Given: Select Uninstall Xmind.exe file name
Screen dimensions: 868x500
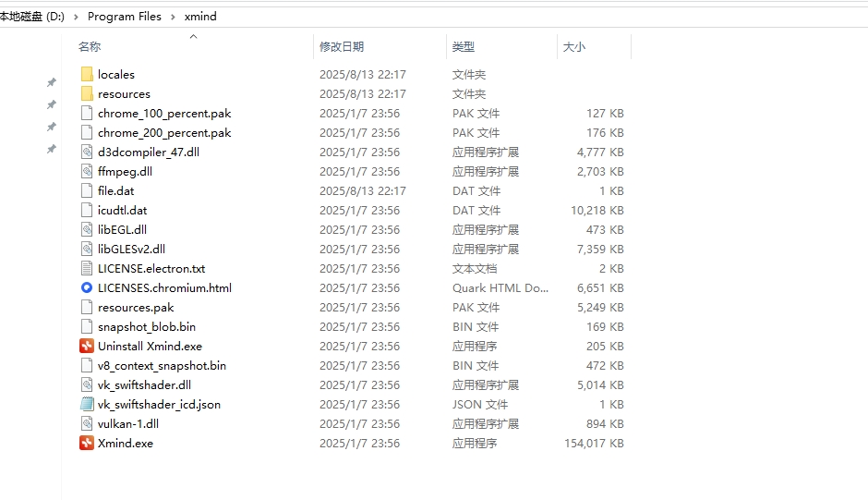Looking at the screenshot, I should pos(150,346).
